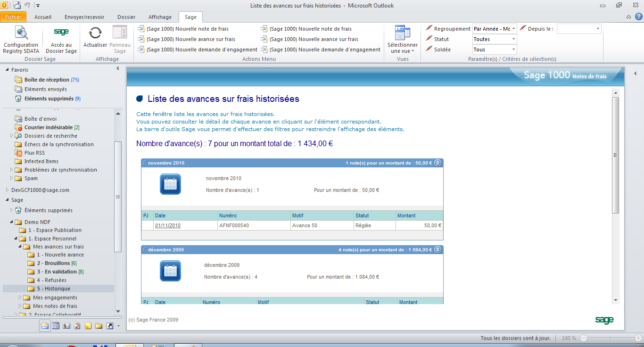This screenshot has width=644, height=347.
Task: Expand the DevGCF1000@sage.com account
Action: click(7, 190)
